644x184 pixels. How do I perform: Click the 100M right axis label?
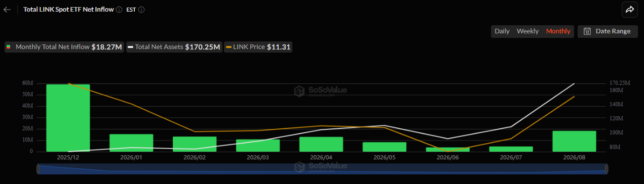[616, 133]
